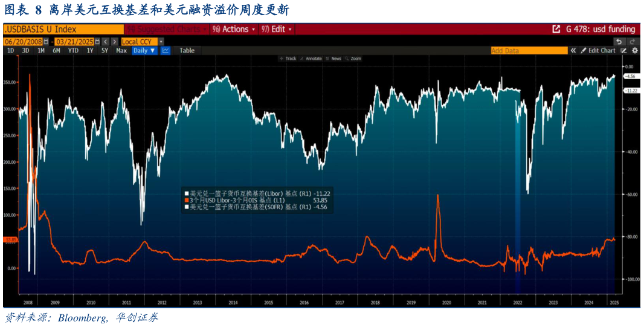Collapse panel with double left chevron
Viewport: 644px width, 327px height.
[573, 51]
